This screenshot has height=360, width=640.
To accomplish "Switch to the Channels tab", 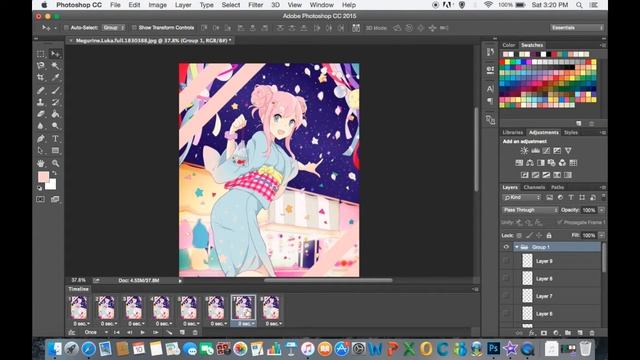I will pos(534,187).
